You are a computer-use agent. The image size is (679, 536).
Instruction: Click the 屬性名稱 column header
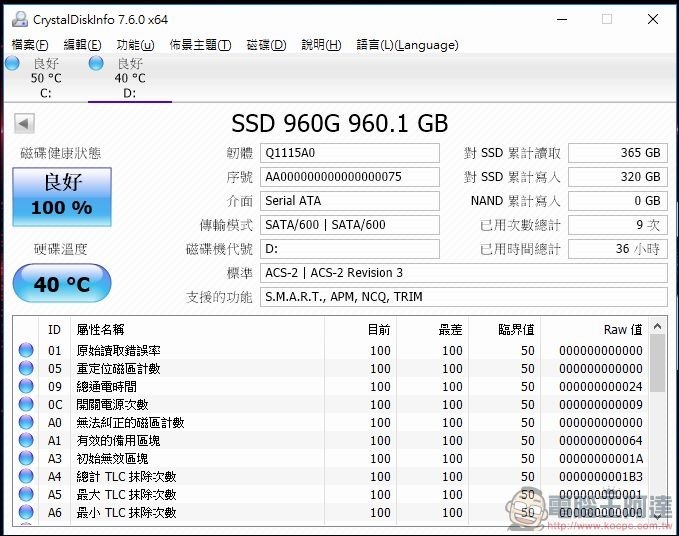coord(197,329)
